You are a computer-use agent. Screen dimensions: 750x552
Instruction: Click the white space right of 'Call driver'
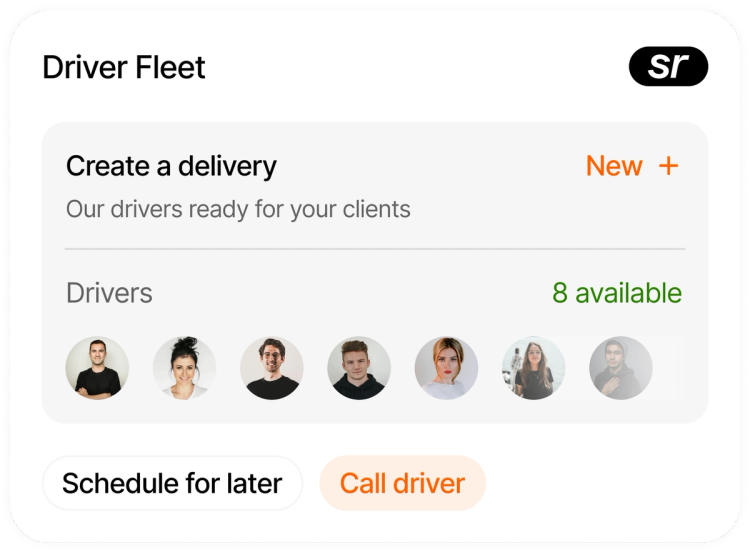(597, 483)
